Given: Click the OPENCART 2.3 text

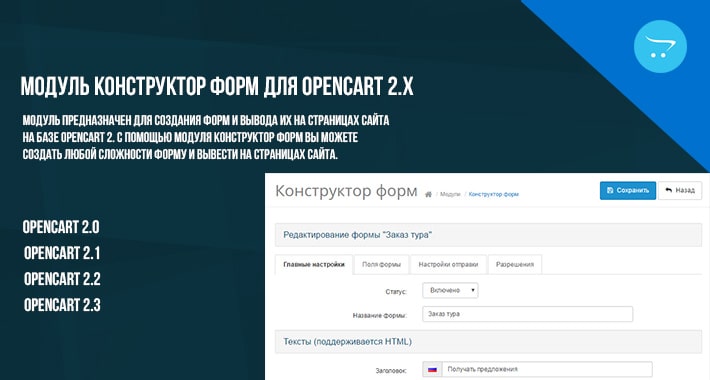Looking at the screenshot, I should pyautogui.click(x=62, y=305).
